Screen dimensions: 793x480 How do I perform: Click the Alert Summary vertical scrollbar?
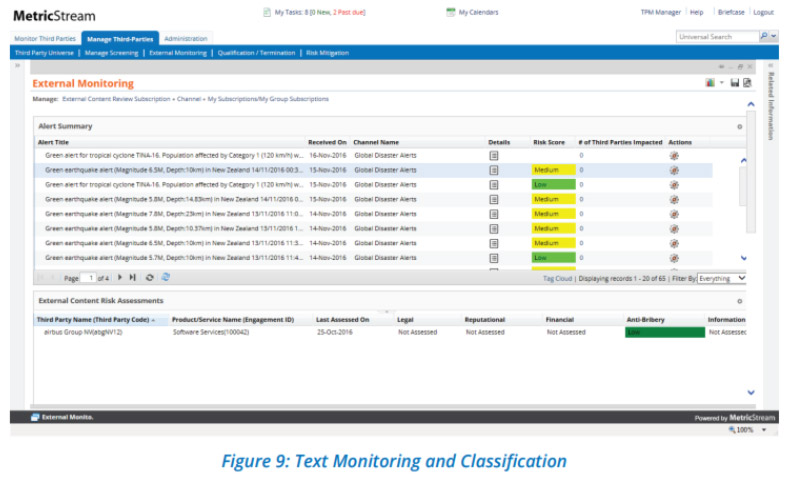(x=743, y=186)
